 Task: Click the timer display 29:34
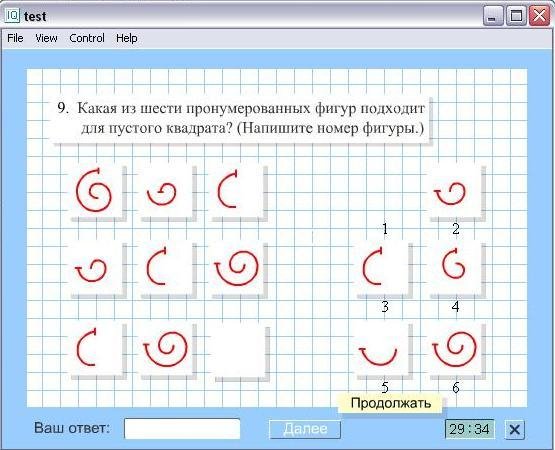click(x=470, y=429)
